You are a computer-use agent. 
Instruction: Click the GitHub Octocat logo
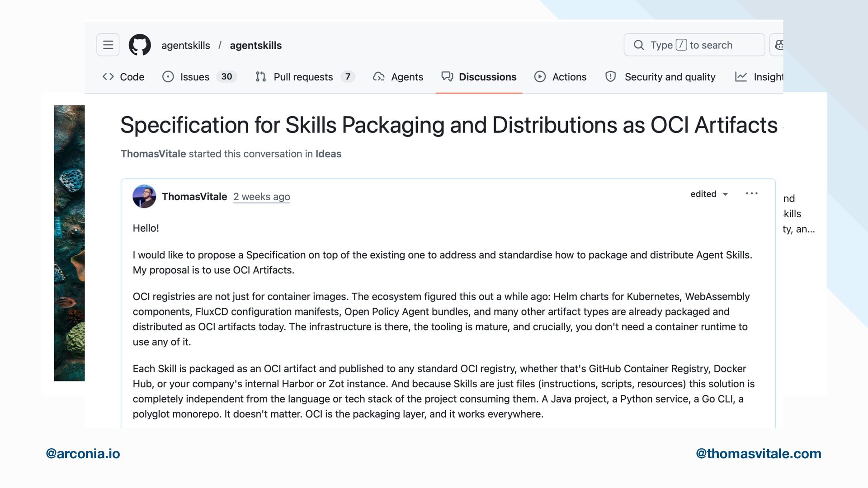click(x=140, y=45)
